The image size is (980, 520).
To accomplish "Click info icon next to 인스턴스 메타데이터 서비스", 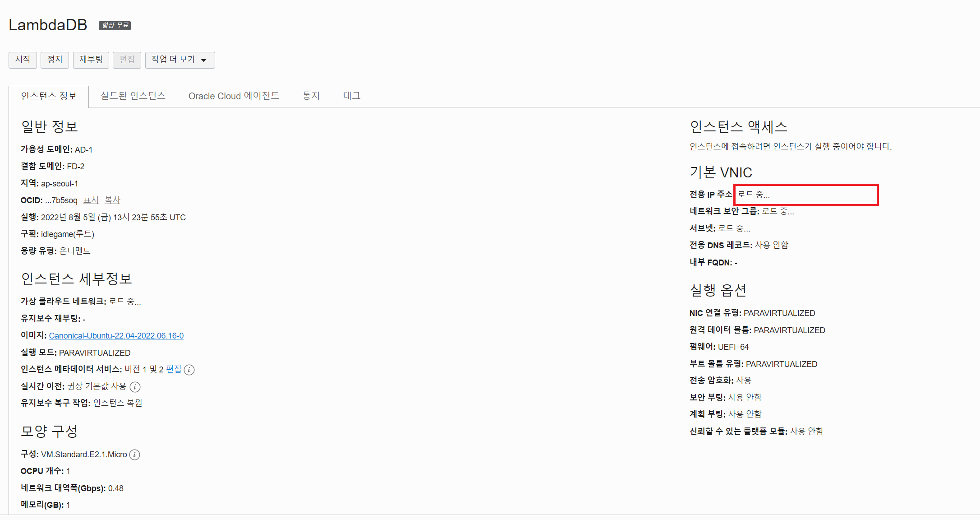I will (x=189, y=370).
